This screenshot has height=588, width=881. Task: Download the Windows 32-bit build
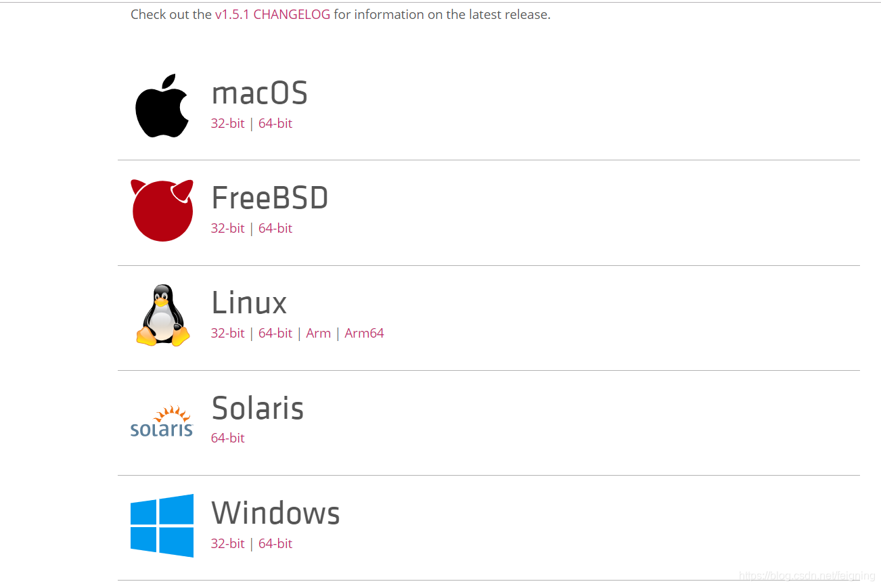227,543
